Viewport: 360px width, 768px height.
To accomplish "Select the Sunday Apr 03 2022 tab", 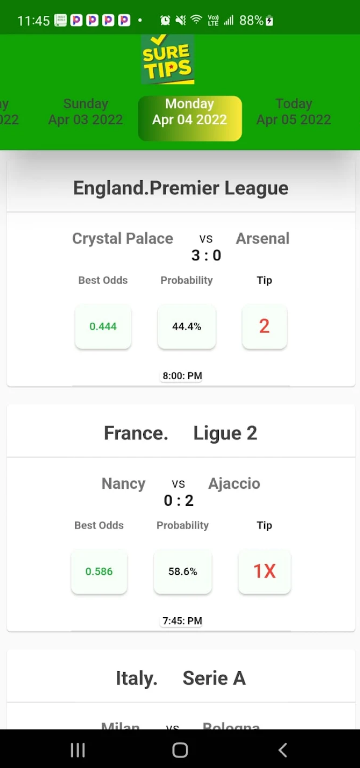I will [86, 112].
